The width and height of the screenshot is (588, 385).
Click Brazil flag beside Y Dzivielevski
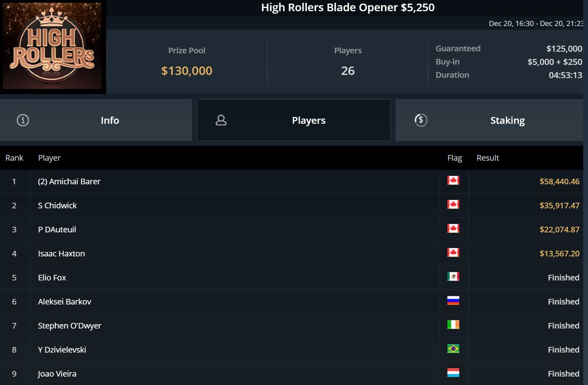coord(453,349)
